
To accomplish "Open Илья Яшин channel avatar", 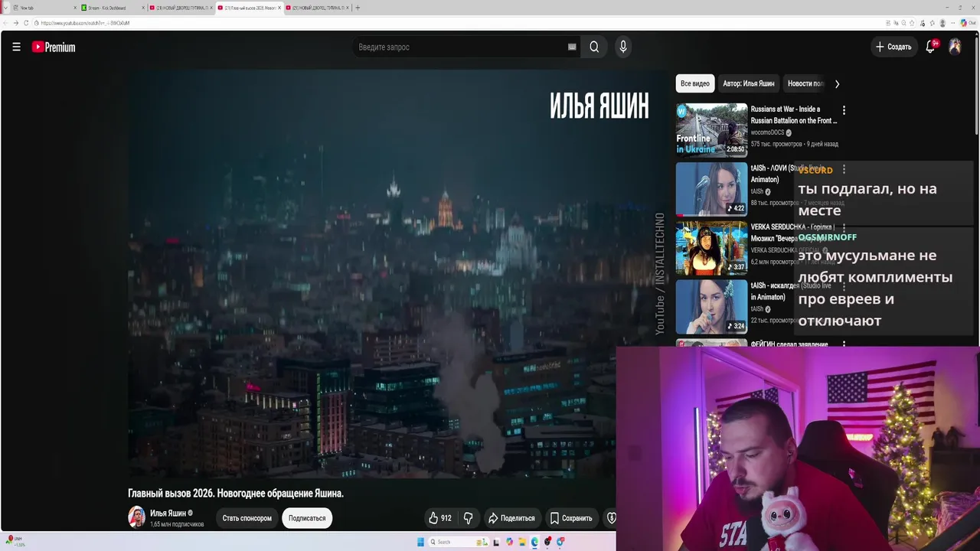I will [136, 517].
